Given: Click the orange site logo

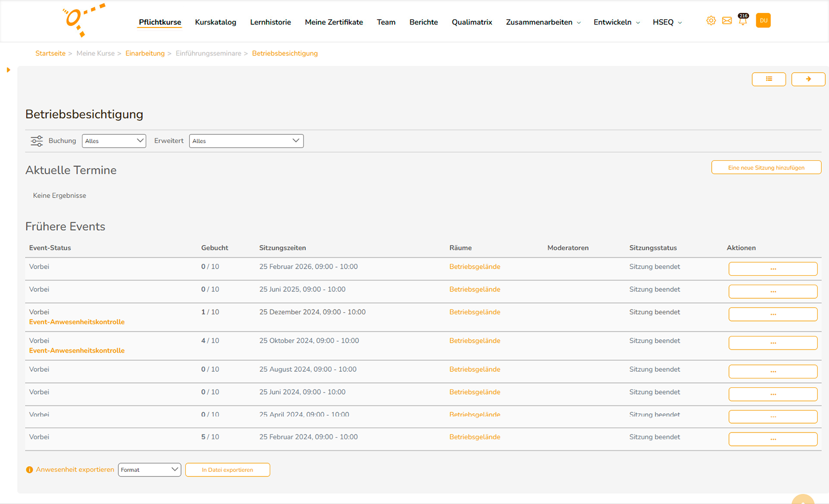Looking at the screenshot, I should point(84,20).
